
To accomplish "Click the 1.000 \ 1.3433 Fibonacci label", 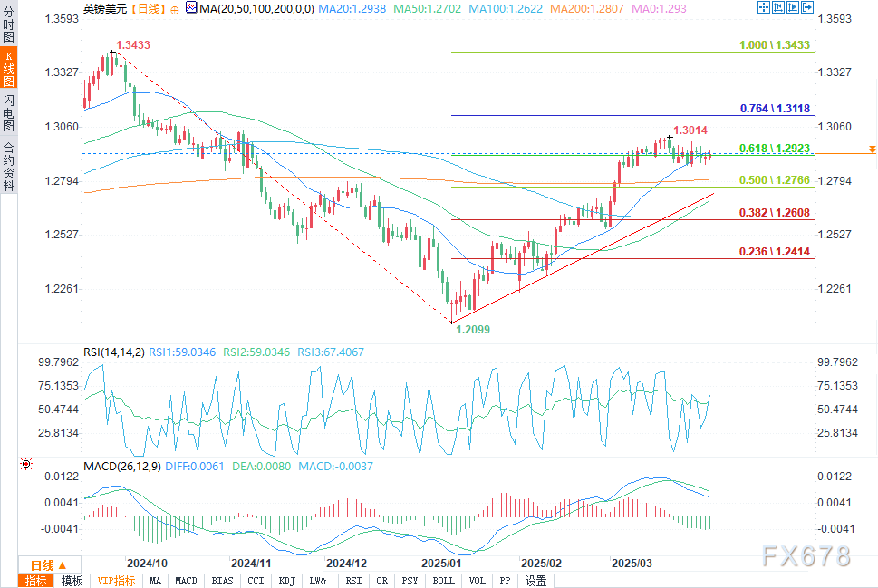I will click(x=775, y=44).
